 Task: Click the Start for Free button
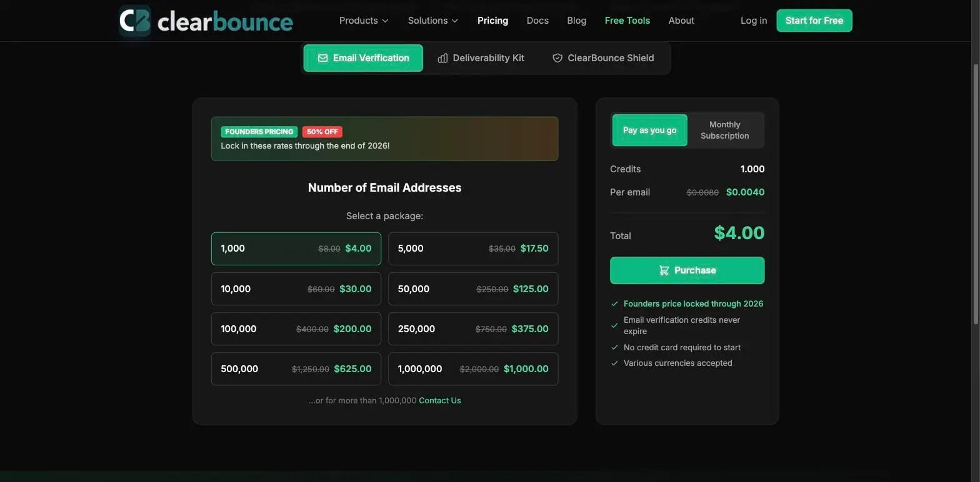pyautogui.click(x=814, y=21)
